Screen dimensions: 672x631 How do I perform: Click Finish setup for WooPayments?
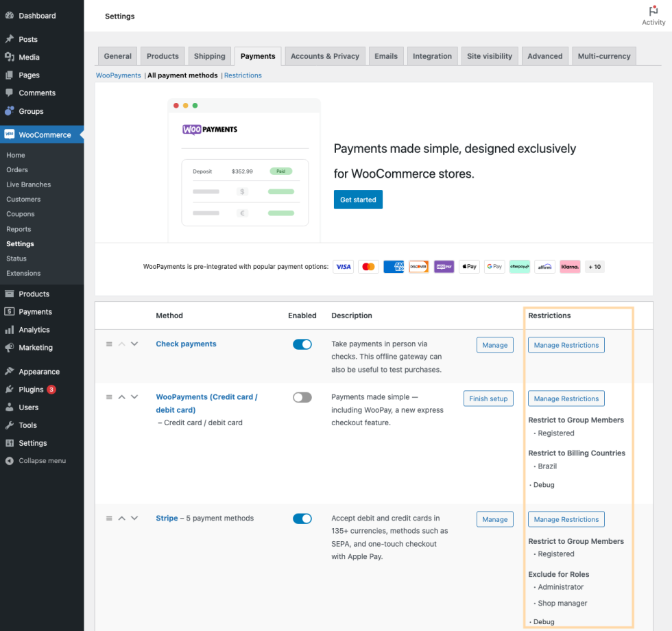tap(488, 398)
